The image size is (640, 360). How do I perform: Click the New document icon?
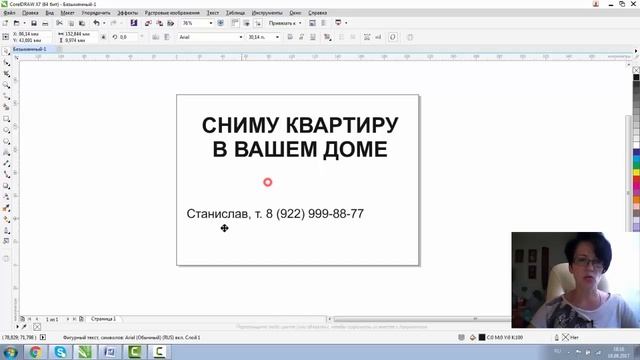pyautogui.click(x=5, y=23)
